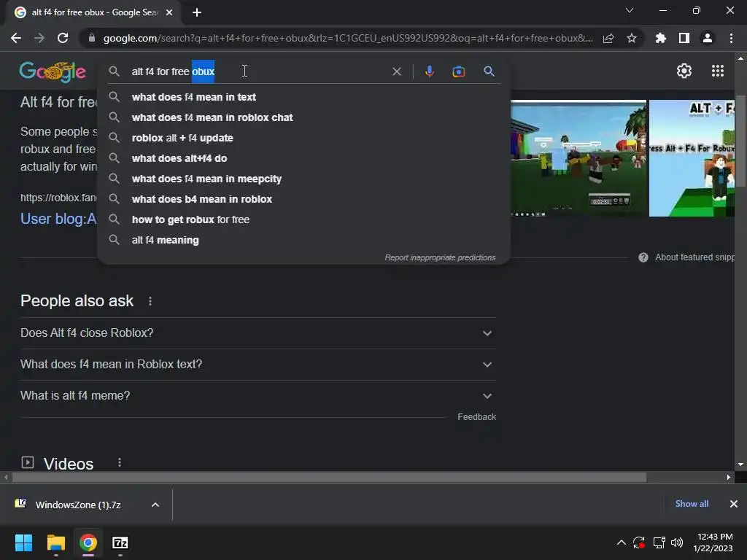747x560 pixels.
Task: Open the Chrome profile menu
Action: (708, 38)
